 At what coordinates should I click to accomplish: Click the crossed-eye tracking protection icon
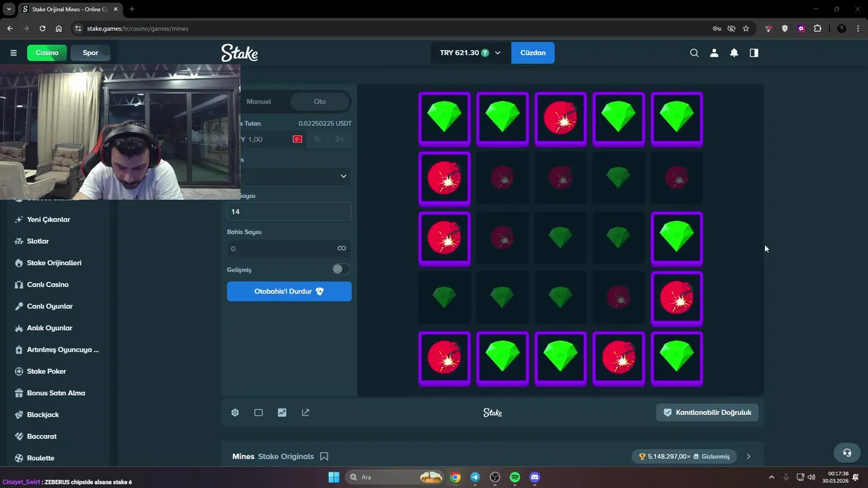pyautogui.click(x=731, y=28)
